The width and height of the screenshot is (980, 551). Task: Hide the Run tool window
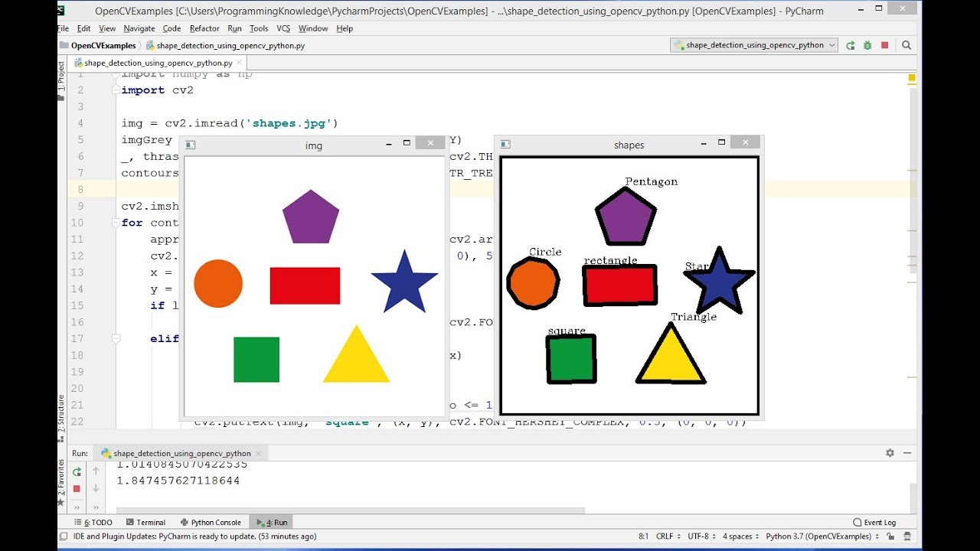coord(906,453)
